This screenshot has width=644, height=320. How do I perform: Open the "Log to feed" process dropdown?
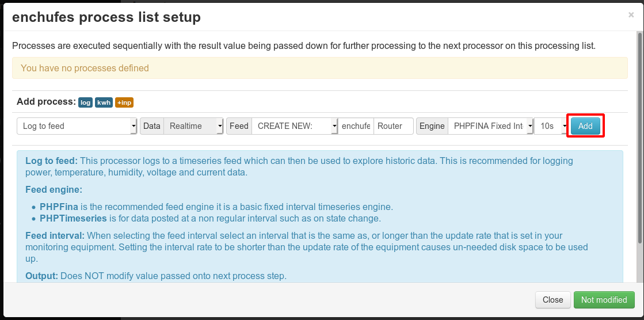pos(77,126)
